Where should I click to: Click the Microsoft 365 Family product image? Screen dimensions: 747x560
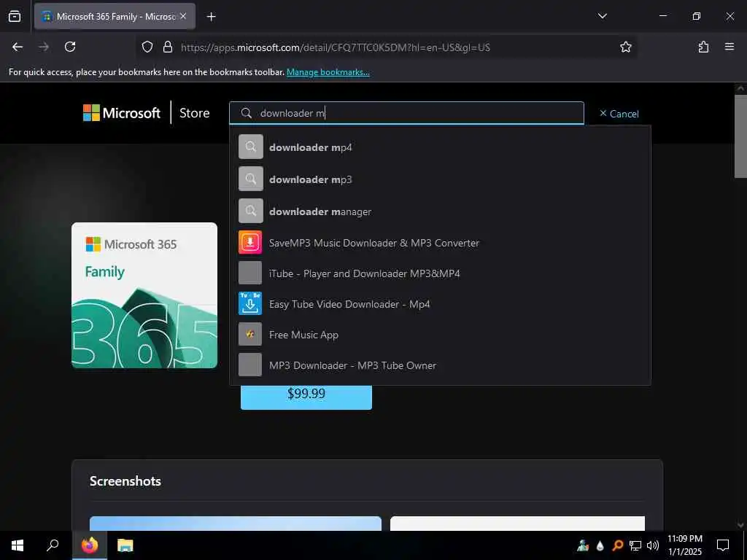click(144, 295)
